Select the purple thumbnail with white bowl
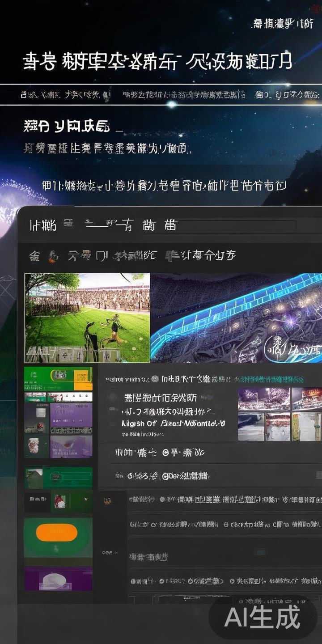 (58, 578)
